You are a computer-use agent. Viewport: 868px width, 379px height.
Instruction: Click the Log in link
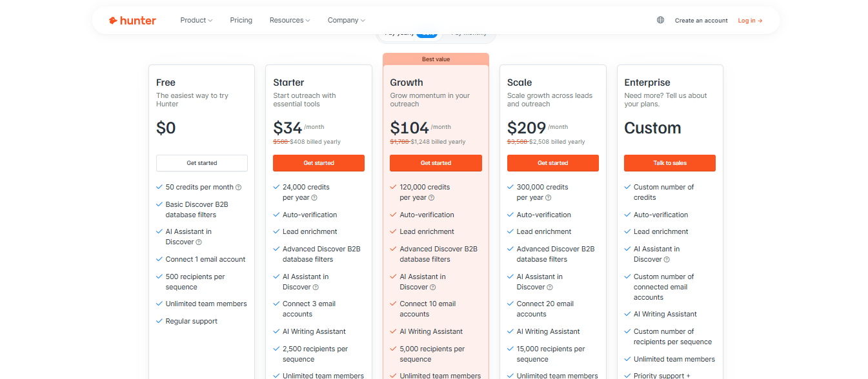tap(749, 20)
